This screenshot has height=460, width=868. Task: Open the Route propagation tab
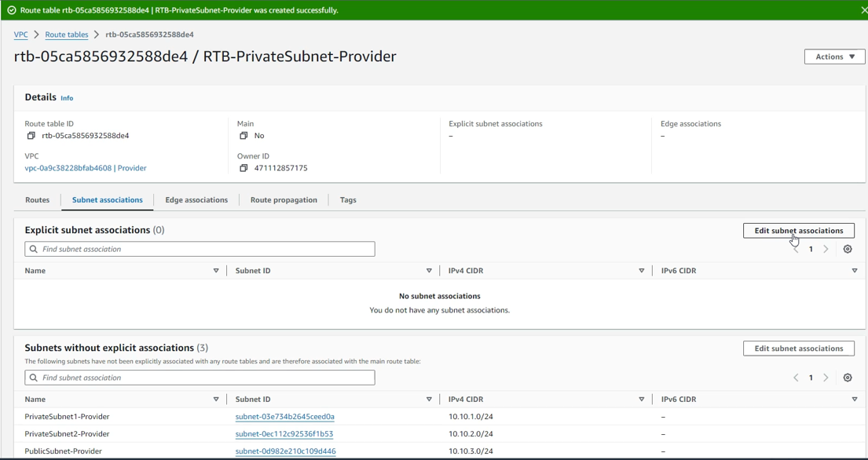pyautogui.click(x=284, y=200)
